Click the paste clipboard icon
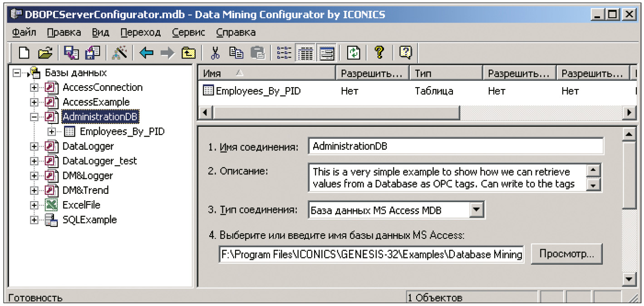The image size is (644, 306). pyautogui.click(x=257, y=53)
